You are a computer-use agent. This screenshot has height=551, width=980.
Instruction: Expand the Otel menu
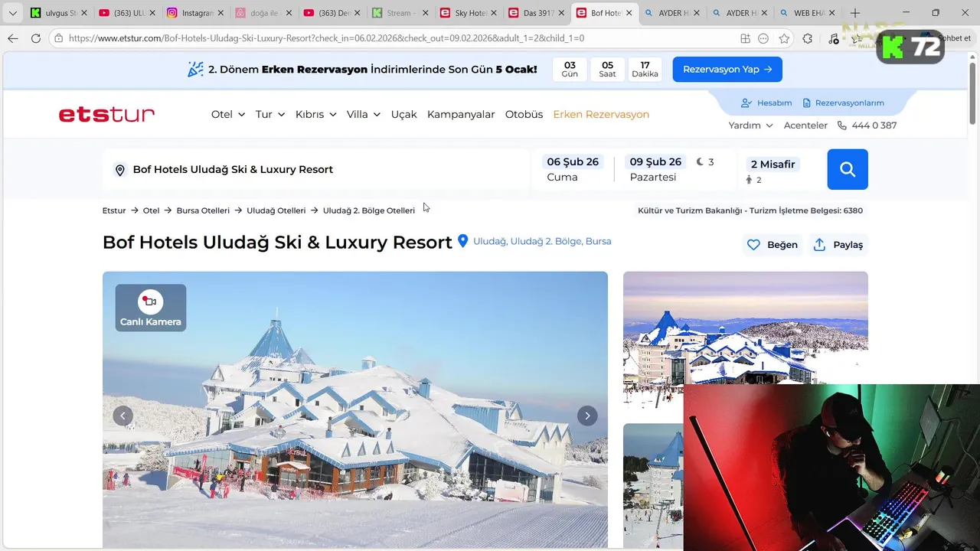[228, 114]
